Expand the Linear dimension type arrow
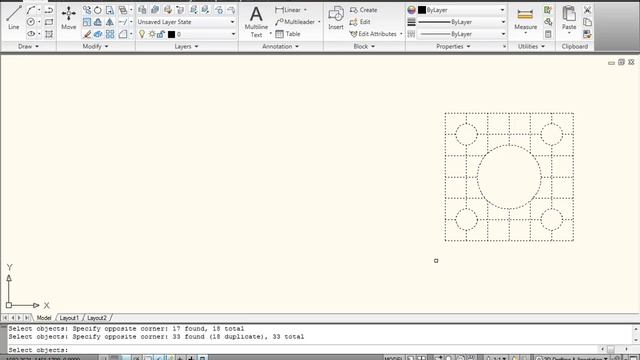This screenshot has height=360, width=640. tap(305, 10)
